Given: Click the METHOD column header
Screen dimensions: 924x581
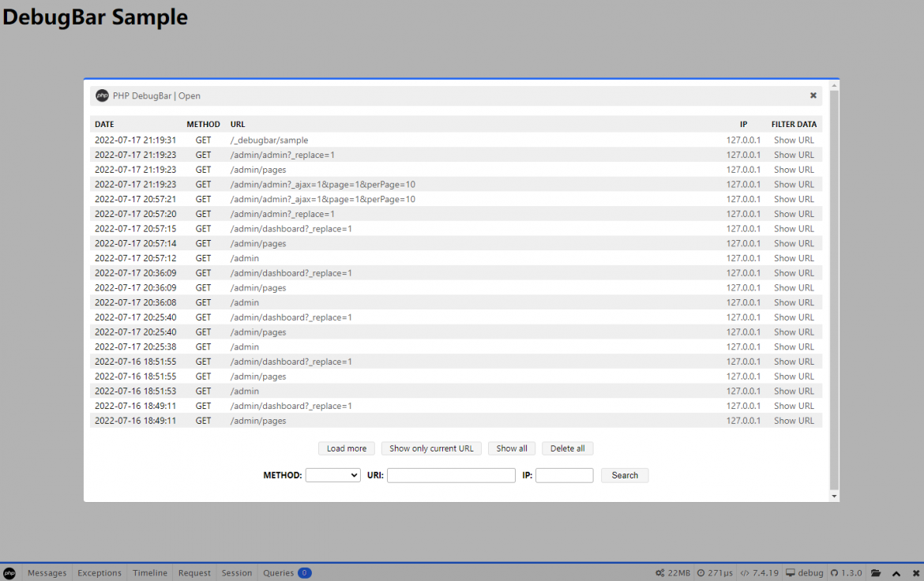Looking at the screenshot, I should pyautogui.click(x=203, y=125).
